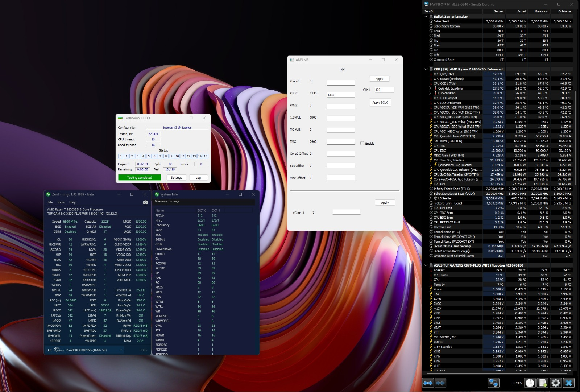Image resolution: width=580 pixels, height=392 pixels.
Task: Click HWiNFO blue X close sensors icon
Action: coord(569,383)
